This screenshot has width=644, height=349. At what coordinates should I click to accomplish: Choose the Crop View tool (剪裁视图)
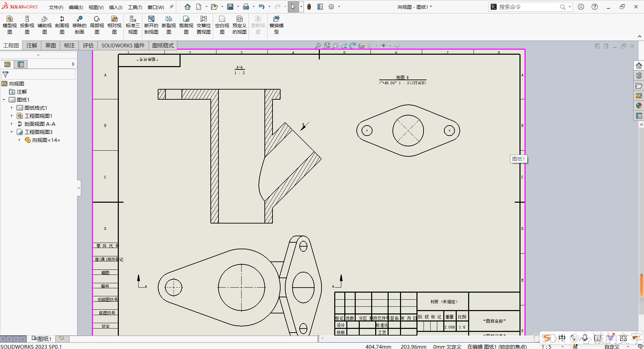coord(186,25)
